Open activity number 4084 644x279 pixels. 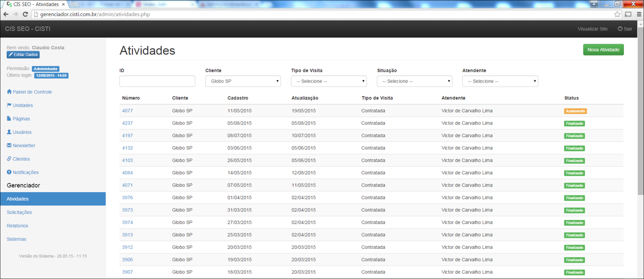point(128,173)
